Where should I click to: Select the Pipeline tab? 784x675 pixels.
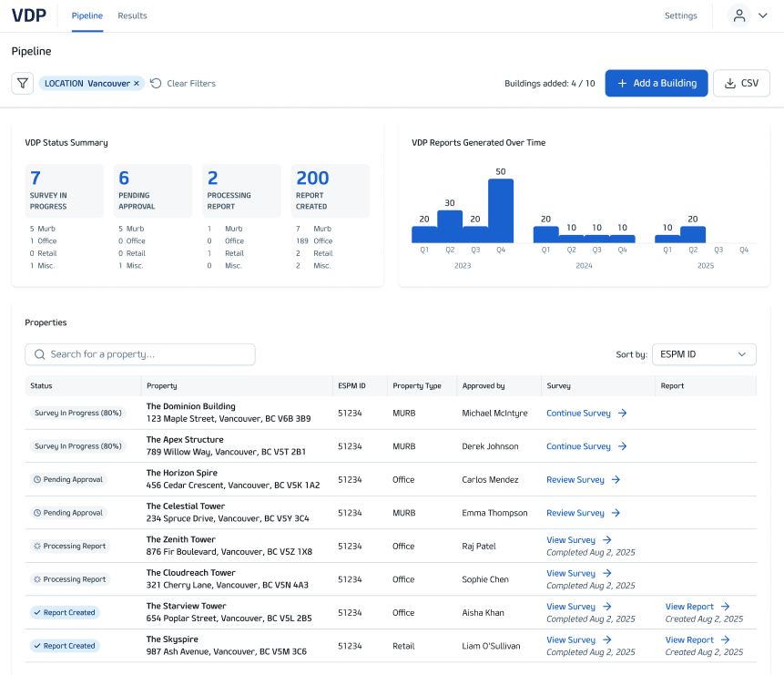[x=87, y=15]
